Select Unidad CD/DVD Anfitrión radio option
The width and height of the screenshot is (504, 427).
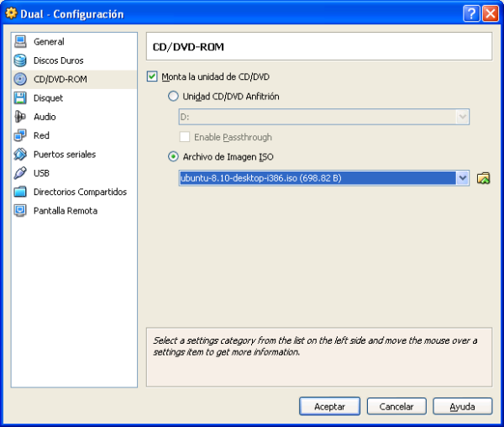174,97
